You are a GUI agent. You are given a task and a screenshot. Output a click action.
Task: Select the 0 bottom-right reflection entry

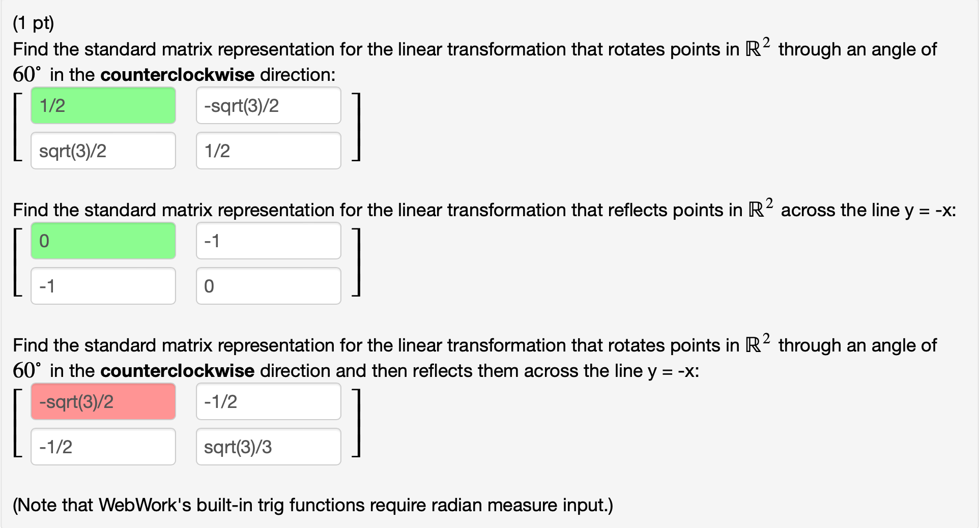268,285
